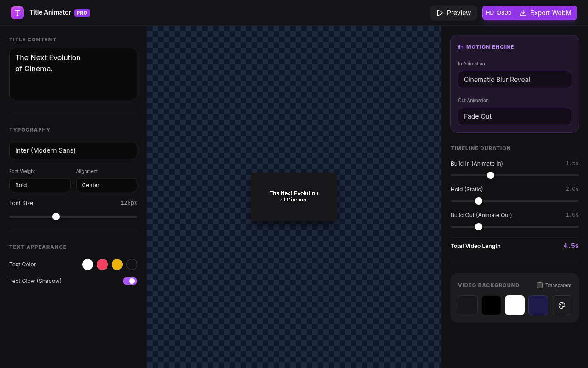
Task: Click the custom color palette icon
Action: coord(561,305)
